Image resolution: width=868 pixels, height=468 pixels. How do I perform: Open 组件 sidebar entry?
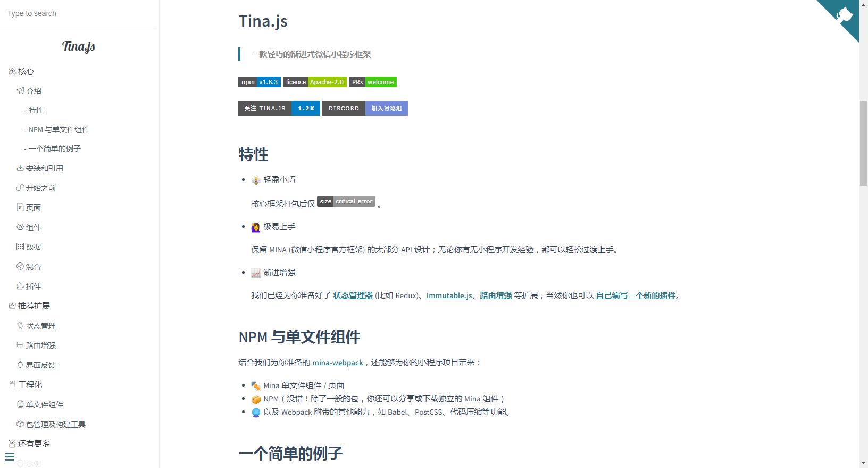(x=34, y=227)
